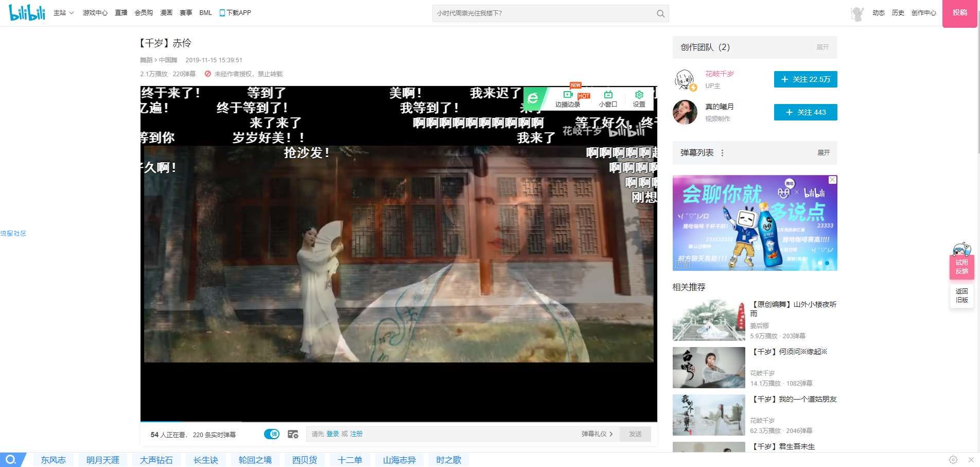Click the green browser e logo overlay

click(x=533, y=98)
